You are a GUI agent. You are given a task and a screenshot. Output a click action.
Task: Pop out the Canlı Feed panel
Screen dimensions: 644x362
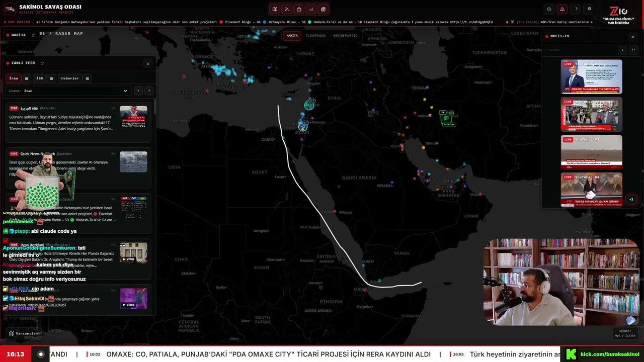pyautogui.click(x=42, y=63)
